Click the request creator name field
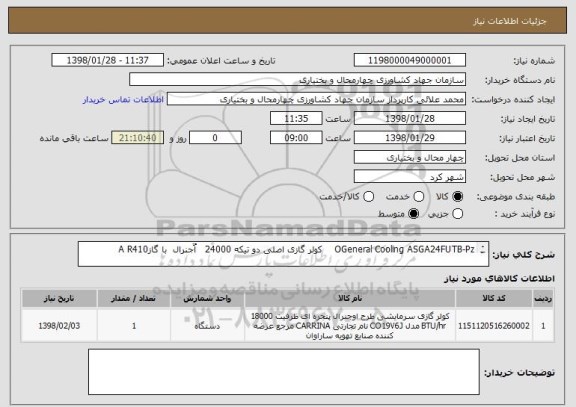 [x=316, y=99]
